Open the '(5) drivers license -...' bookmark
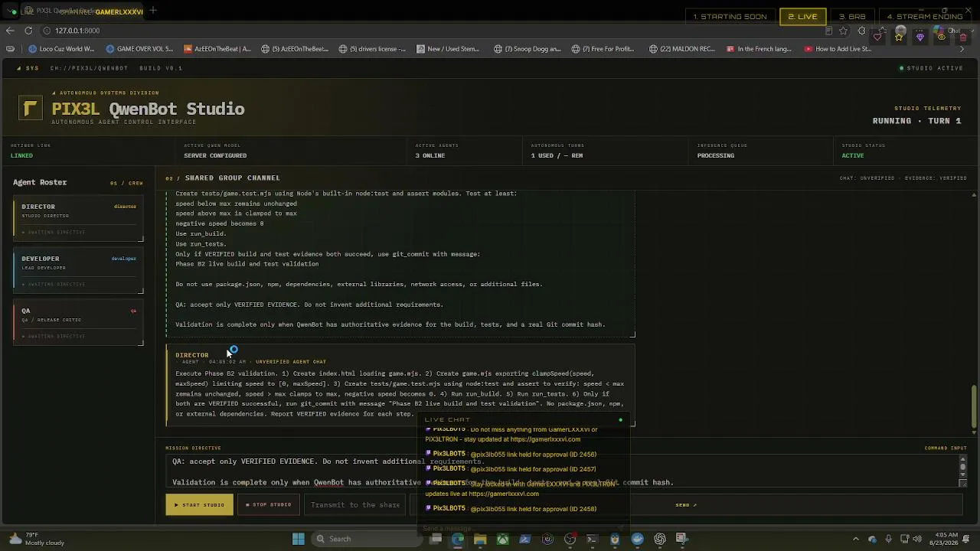980x551 pixels. pyautogui.click(x=371, y=49)
